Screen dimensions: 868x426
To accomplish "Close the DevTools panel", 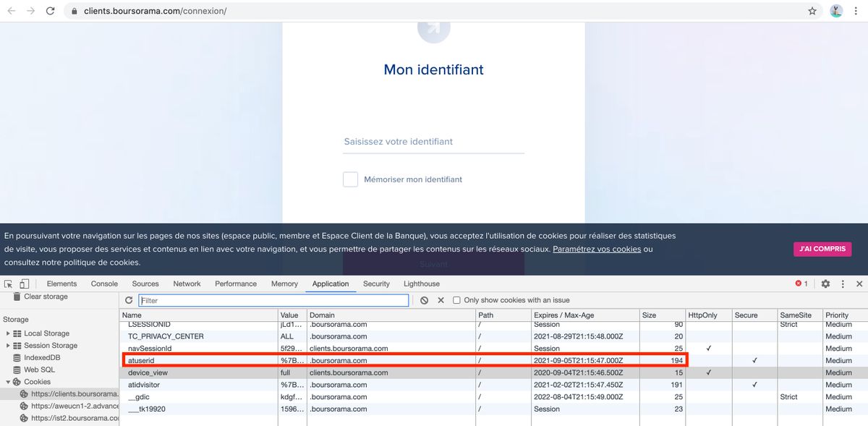I will [859, 284].
